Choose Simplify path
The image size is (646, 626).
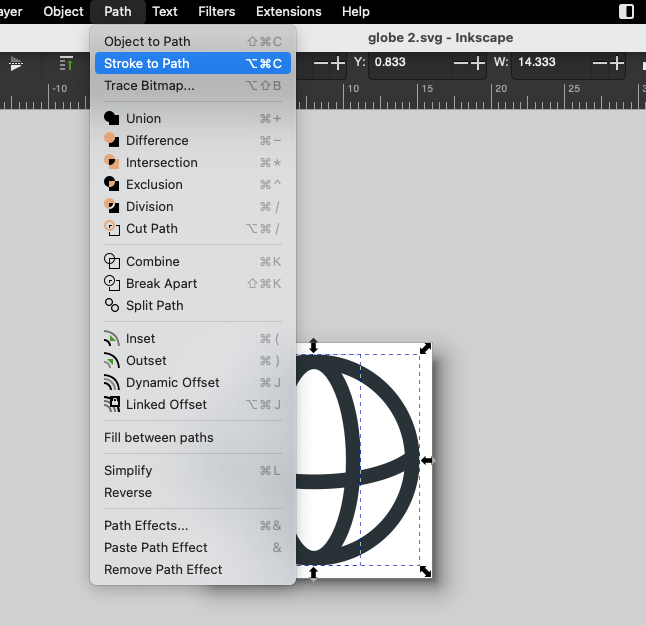193,471
